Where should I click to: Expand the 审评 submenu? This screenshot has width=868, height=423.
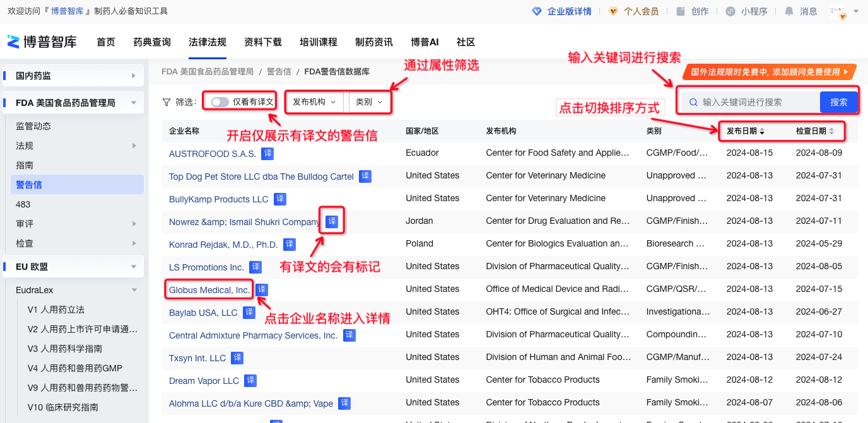(134, 224)
